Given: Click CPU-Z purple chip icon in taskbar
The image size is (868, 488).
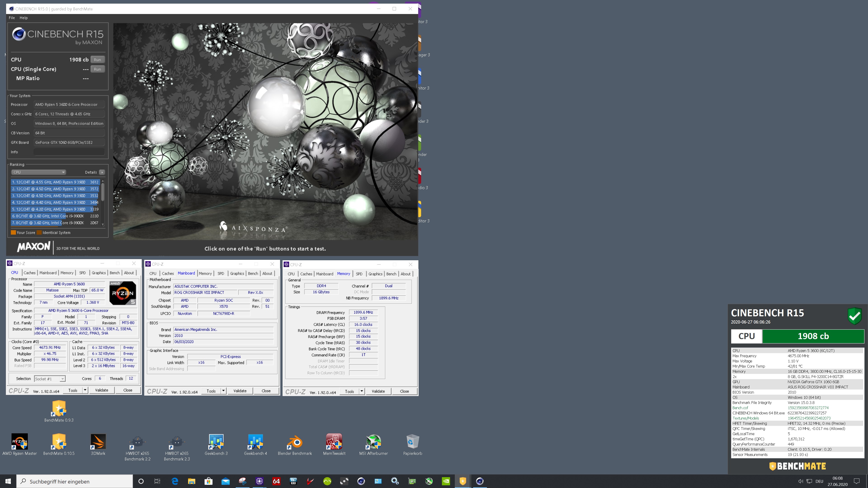Looking at the screenshot, I should pyautogui.click(x=259, y=481).
